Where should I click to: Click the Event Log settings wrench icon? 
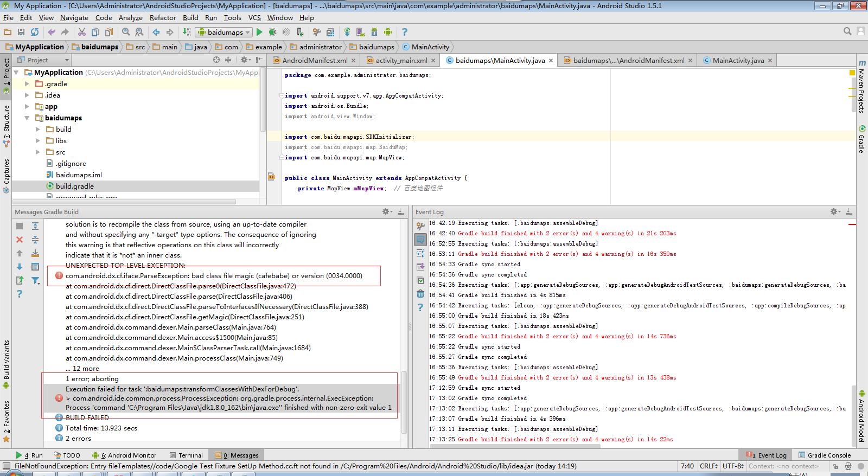point(420,226)
